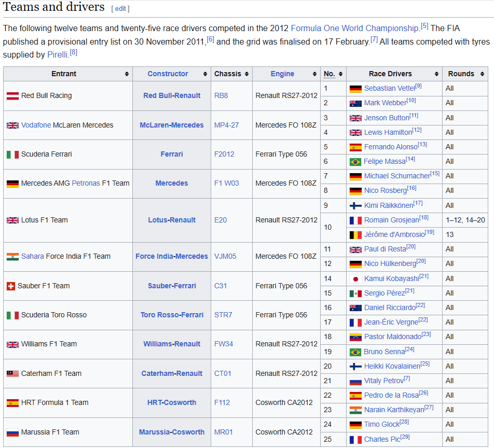
Task: Sort table by Chassis column arrows
Action: coord(246,74)
